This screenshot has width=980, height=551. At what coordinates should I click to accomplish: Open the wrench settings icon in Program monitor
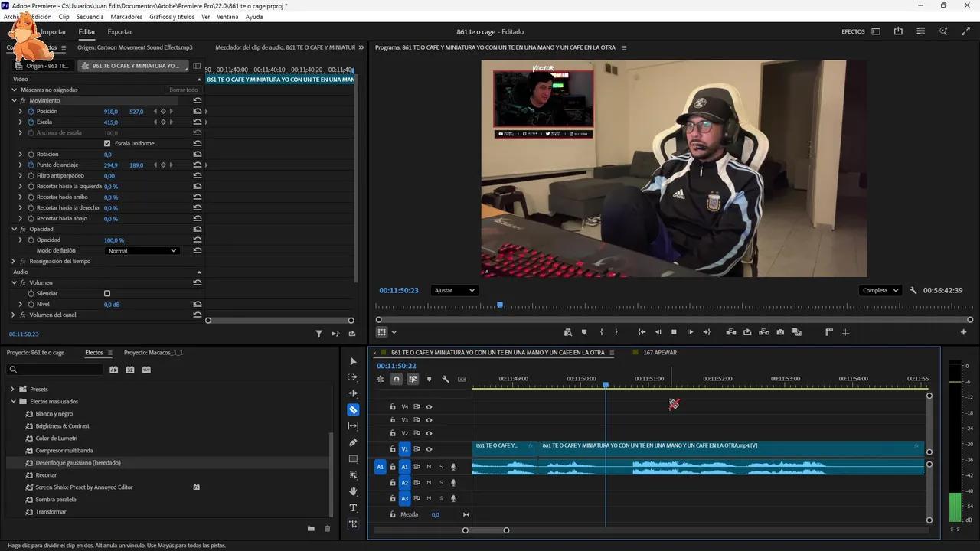pos(913,290)
